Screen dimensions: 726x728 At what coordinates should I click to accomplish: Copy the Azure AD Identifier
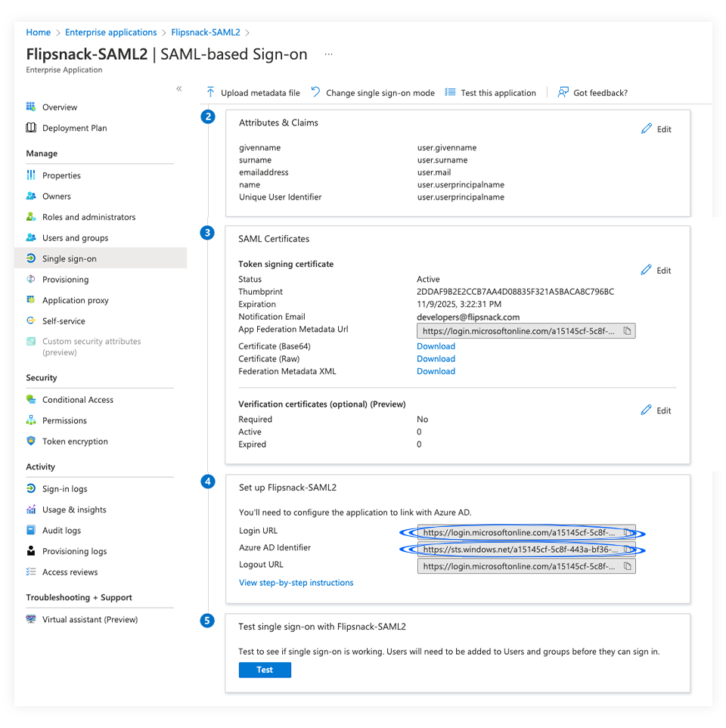(628, 550)
